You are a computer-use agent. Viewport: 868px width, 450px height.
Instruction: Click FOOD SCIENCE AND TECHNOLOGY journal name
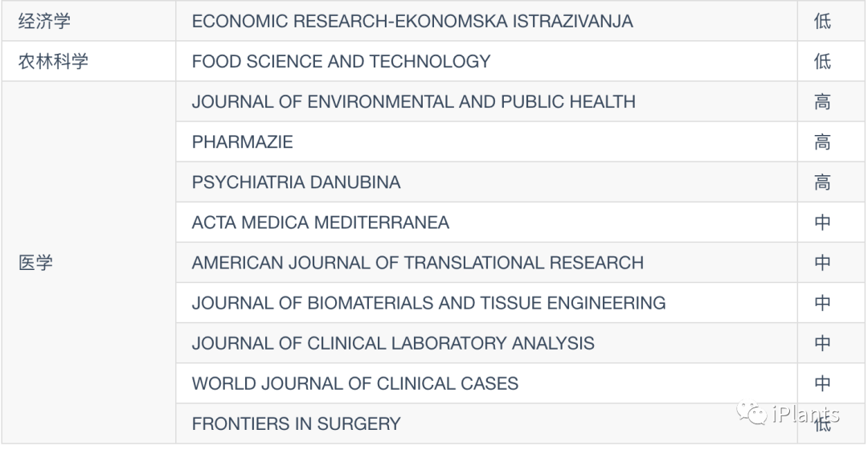pos(341,61)
